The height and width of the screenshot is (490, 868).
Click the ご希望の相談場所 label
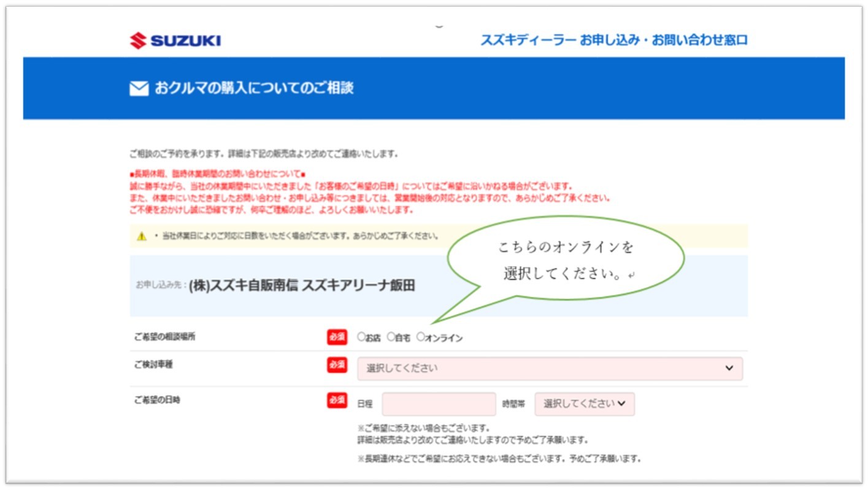click(165, 337)
